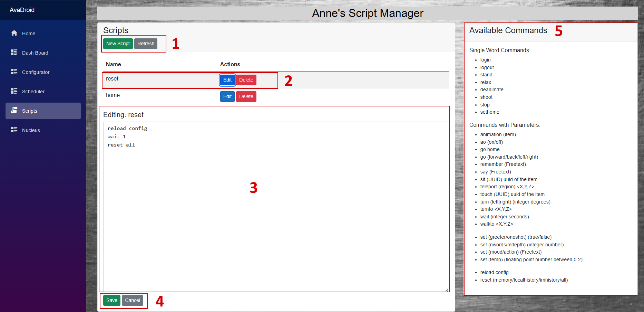644x312 pixels.
Task: Delete the home script
Action: click(x=246, y=96)
